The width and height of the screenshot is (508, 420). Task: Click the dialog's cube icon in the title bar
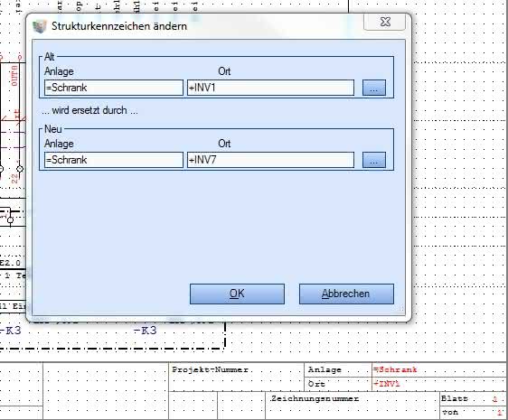tap(40, 26)
